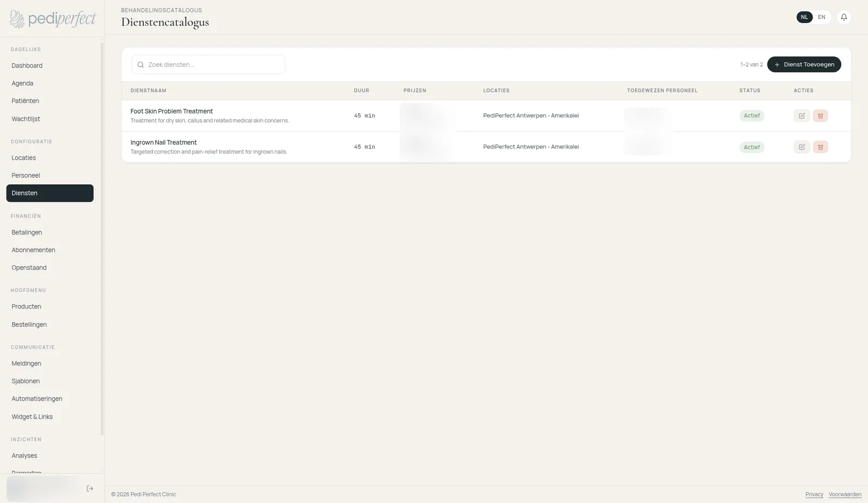Go to Sjablonen

click(50, 381)
